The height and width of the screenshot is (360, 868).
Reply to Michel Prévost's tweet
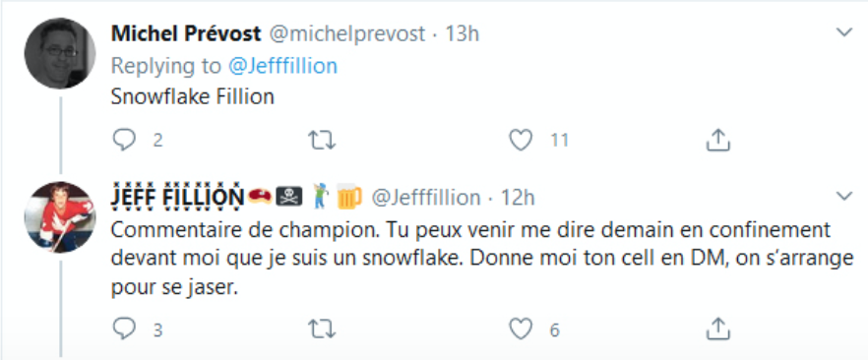click(124, 140)
